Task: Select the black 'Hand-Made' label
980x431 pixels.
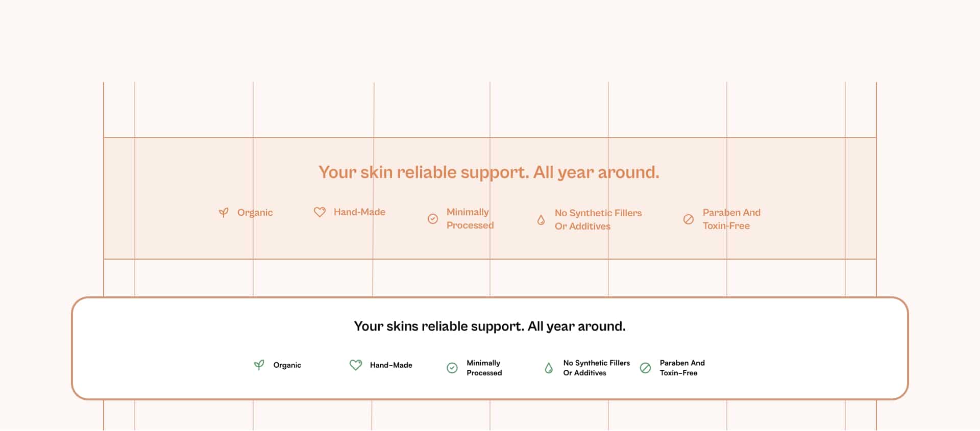Action: coord(391,365)
